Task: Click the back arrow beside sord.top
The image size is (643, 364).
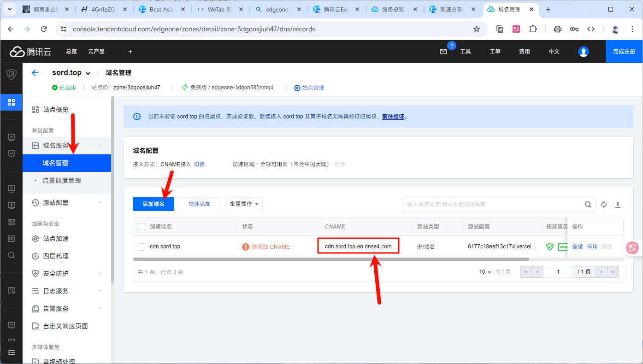Action: (x=35, y=73)
